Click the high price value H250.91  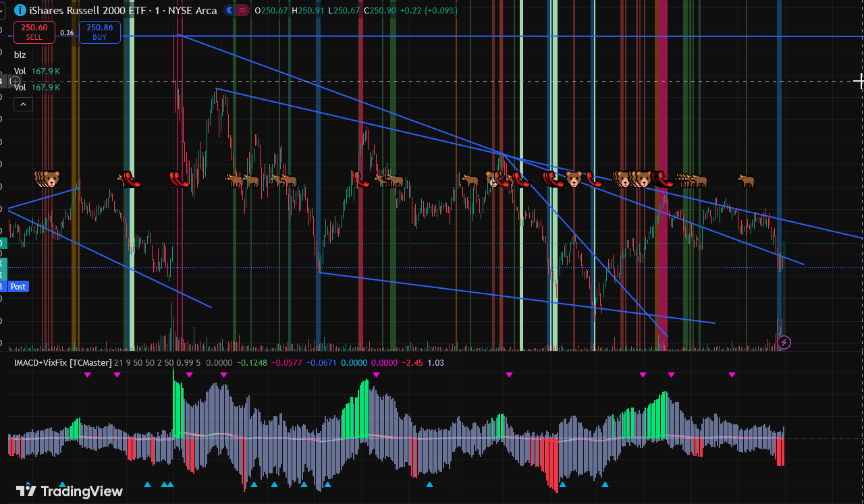tap(309, 11)
